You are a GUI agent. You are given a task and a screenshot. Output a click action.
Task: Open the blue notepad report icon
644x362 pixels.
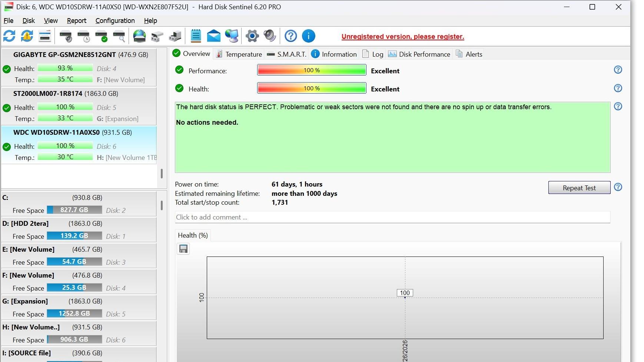coord(196,36)
